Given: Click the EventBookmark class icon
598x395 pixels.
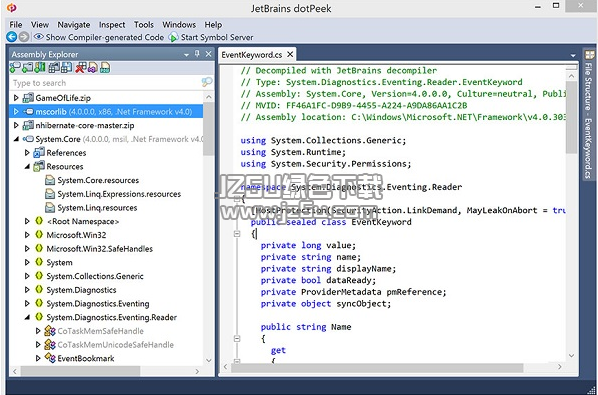Looking at the screenshot, I should (x=50, y=358).
